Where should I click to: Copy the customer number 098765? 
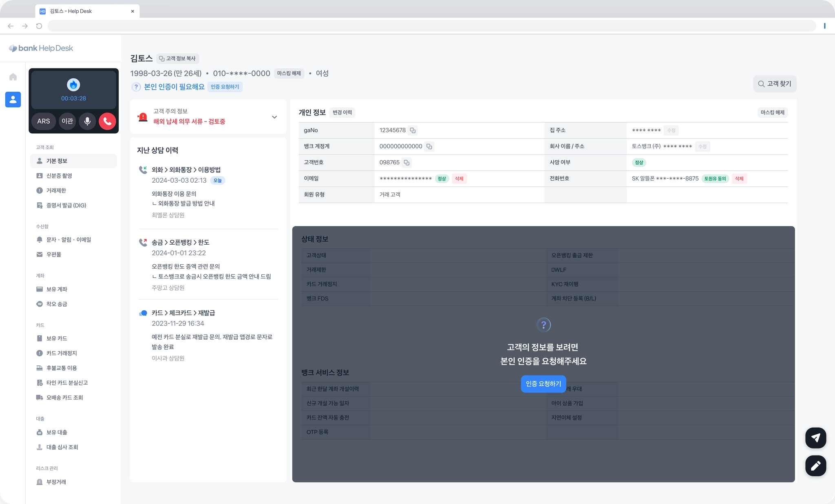(x=406, y=162)
